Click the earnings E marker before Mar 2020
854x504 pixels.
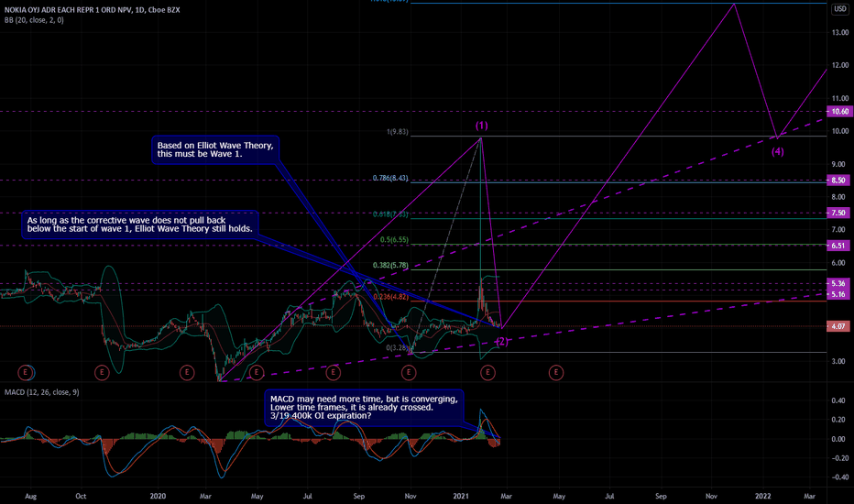(x=187, y=373)
